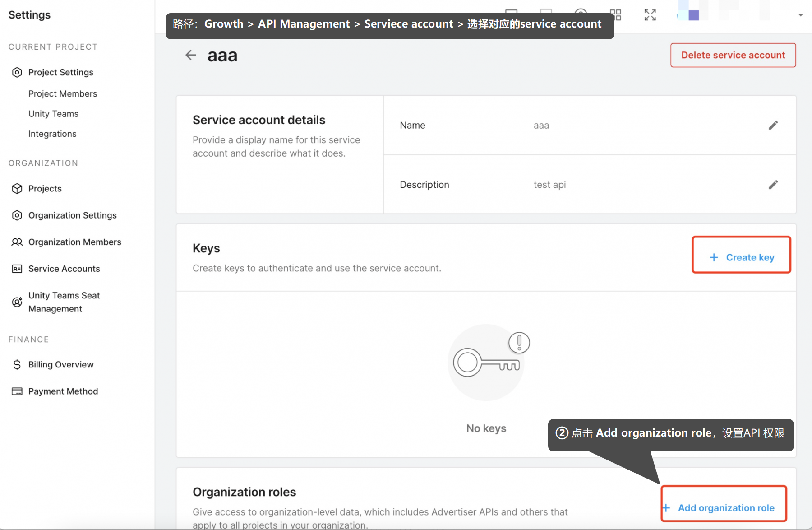Go to Project Members
The image size is (812, 530).
click(63, 94)
